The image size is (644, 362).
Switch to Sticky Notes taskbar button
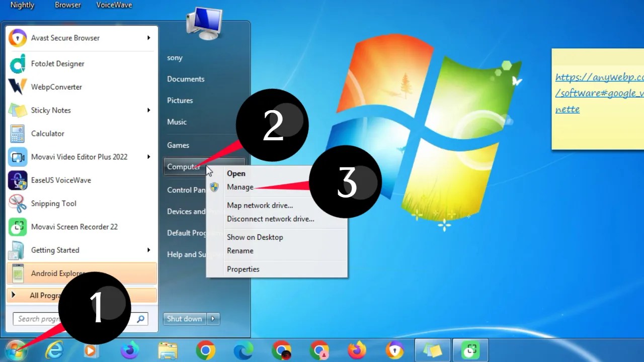tap(432, 350)
